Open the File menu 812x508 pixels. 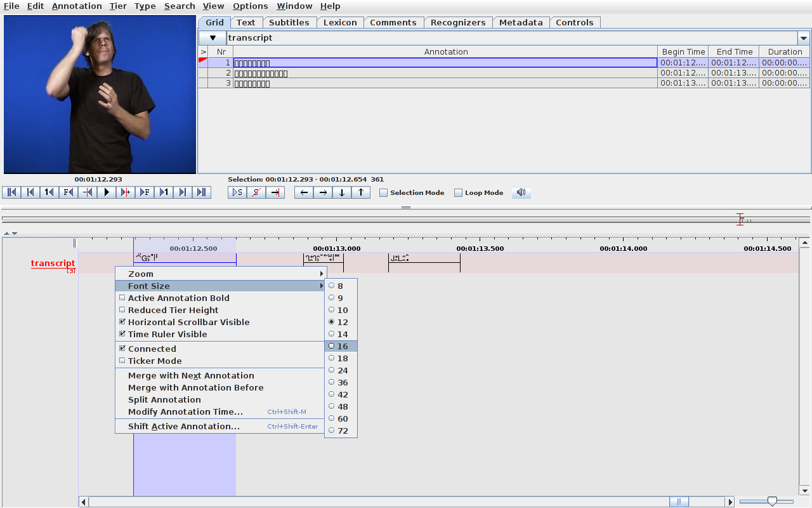coord(11,6)
